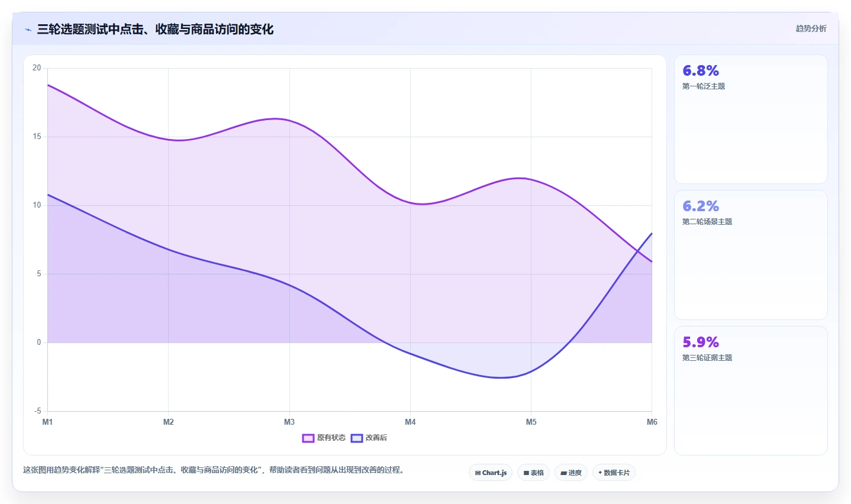The width and height of the screenshot is (851, 504).
Task: Toggle the 原有状态 legend swatch
Action: pos(308,438)
